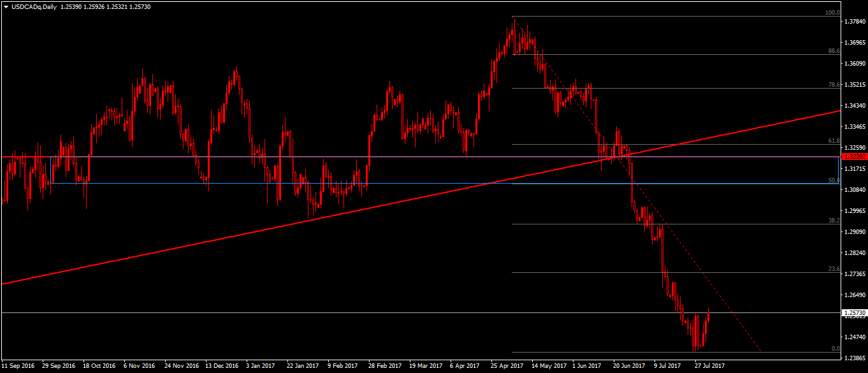Click the 1.24740 price scale value
This screenshot has width=868, height=373.
[x=855, y=337]
